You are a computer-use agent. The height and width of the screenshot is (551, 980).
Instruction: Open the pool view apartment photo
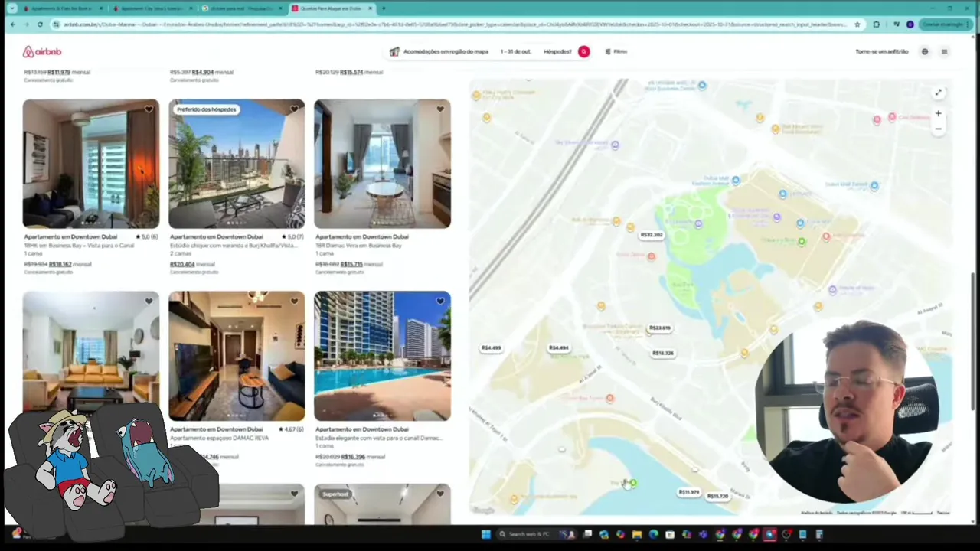click(382, 356)
